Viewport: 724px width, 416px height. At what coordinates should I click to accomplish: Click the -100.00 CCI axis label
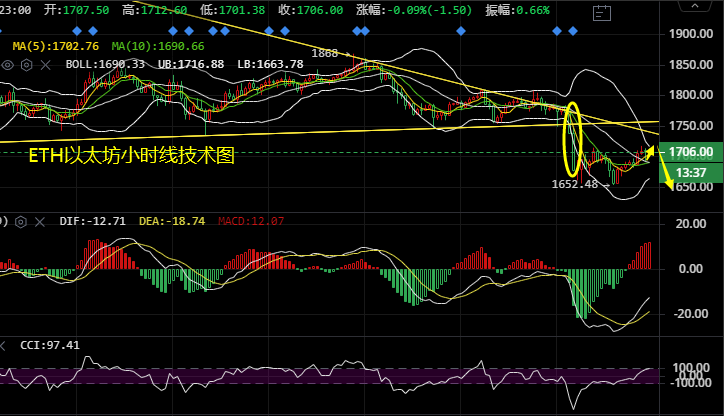point(691,383)
